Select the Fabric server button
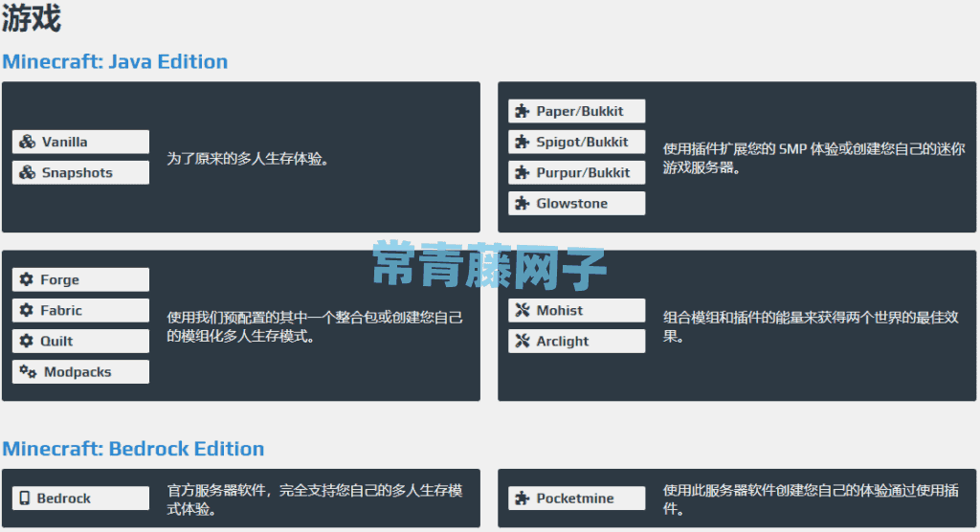 (80, 310)
